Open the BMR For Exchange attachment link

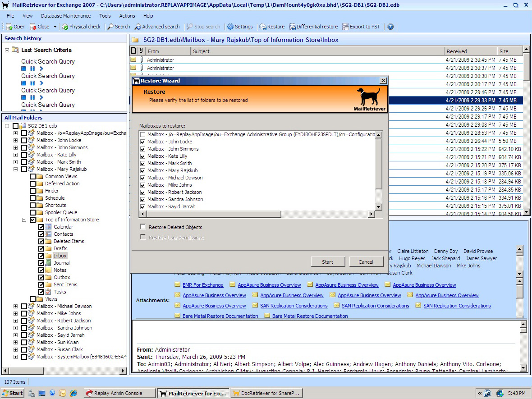tap(203, 285)
